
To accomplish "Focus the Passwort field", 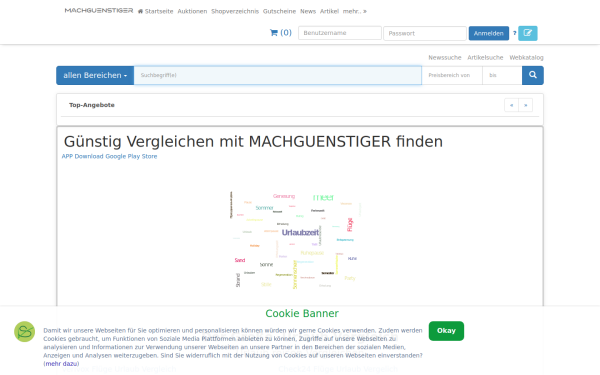I will click(x=425, y=33).
